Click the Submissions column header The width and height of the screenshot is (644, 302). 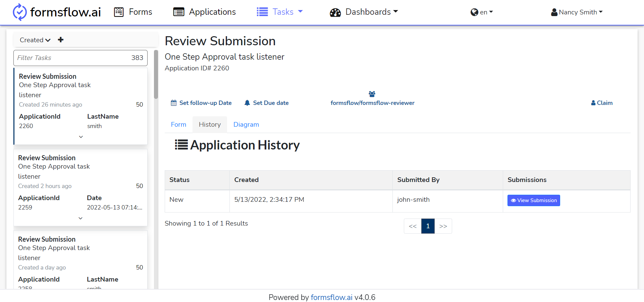567,180
